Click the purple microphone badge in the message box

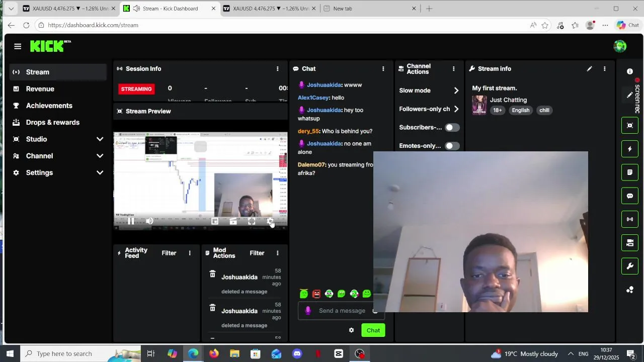pos(308,311)
